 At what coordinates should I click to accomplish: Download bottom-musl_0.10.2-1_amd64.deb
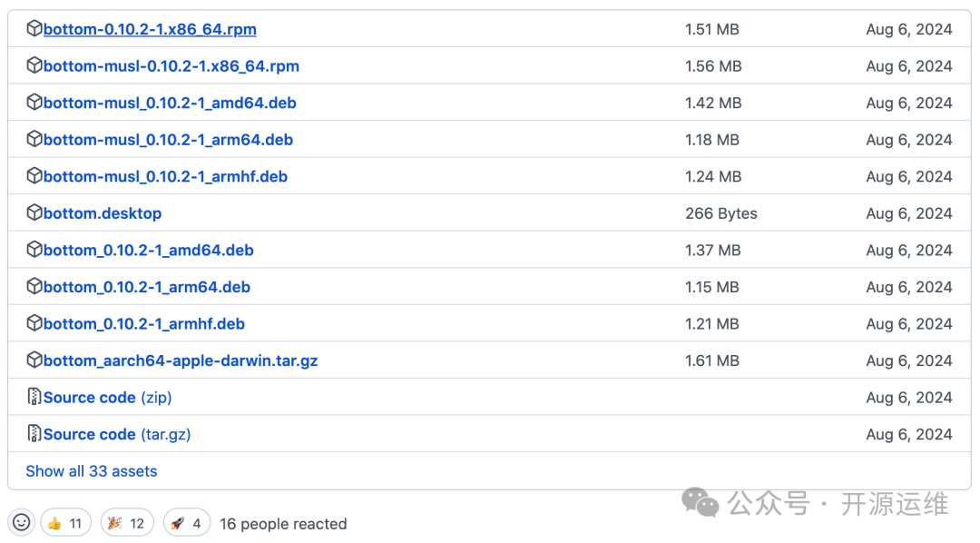[170, 103]
